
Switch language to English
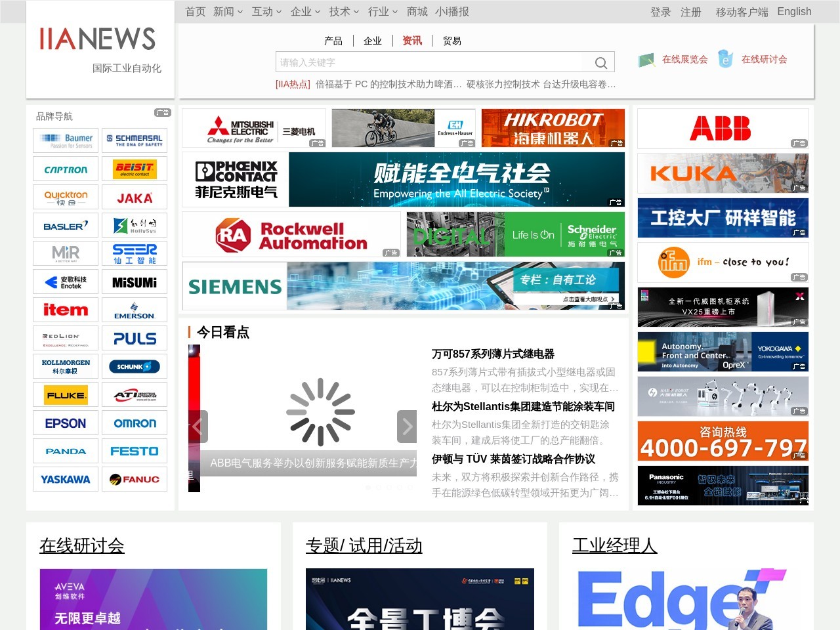[794, 12]
